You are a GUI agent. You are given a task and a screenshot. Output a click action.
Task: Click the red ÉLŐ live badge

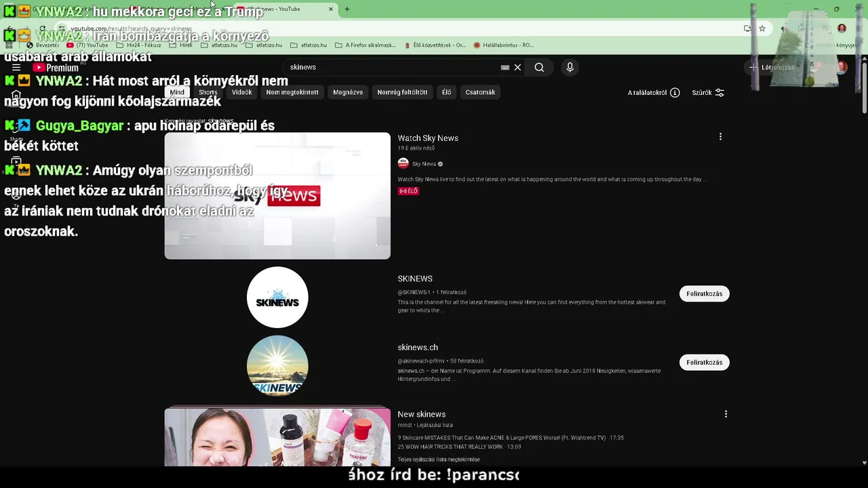(x=409, y=191)
